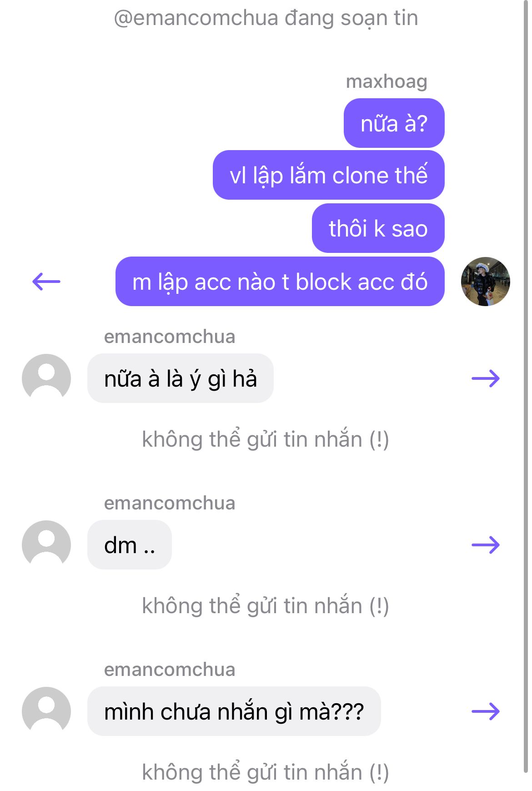Tap the "dm .." message bubble
532x791 pixels.
[130, 545]
